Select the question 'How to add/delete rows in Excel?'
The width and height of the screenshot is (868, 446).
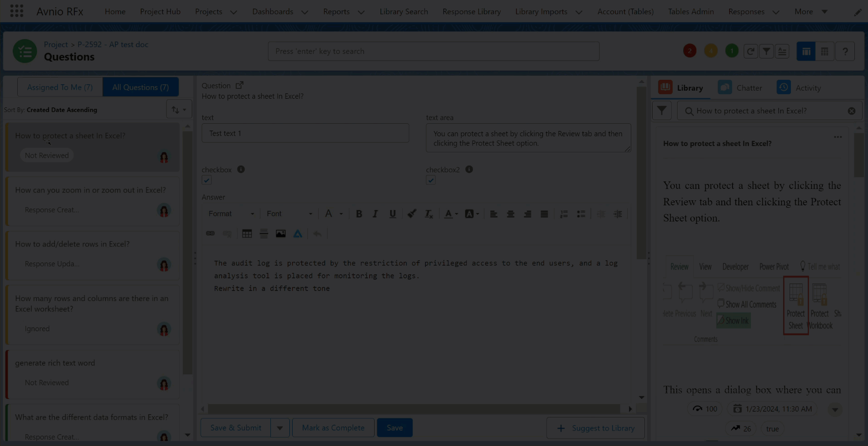(93, 255)
